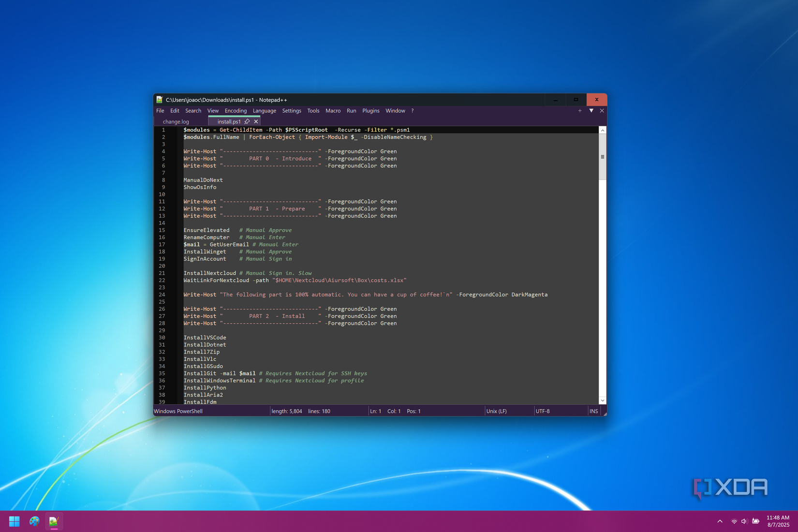Open the Plugins menu
The height and width of the screenshot is (532, 798).
coord(370,111)
